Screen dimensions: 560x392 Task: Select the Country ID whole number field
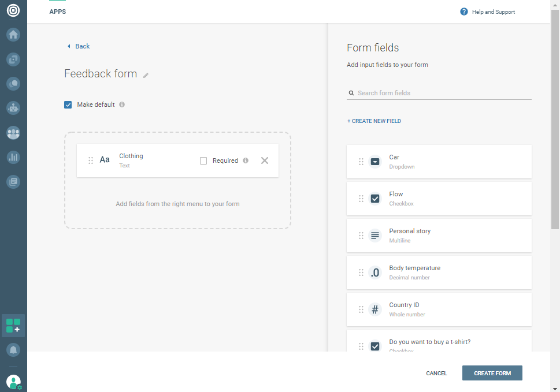[x=439, y=309]
